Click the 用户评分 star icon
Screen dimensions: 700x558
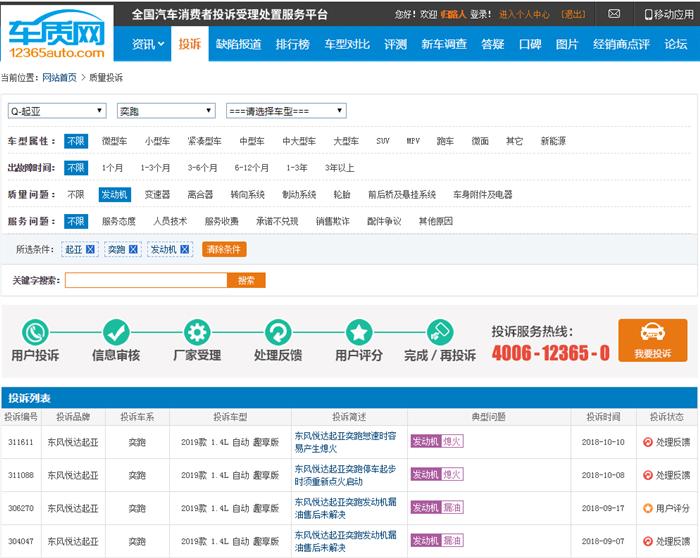tap(359, 333)
